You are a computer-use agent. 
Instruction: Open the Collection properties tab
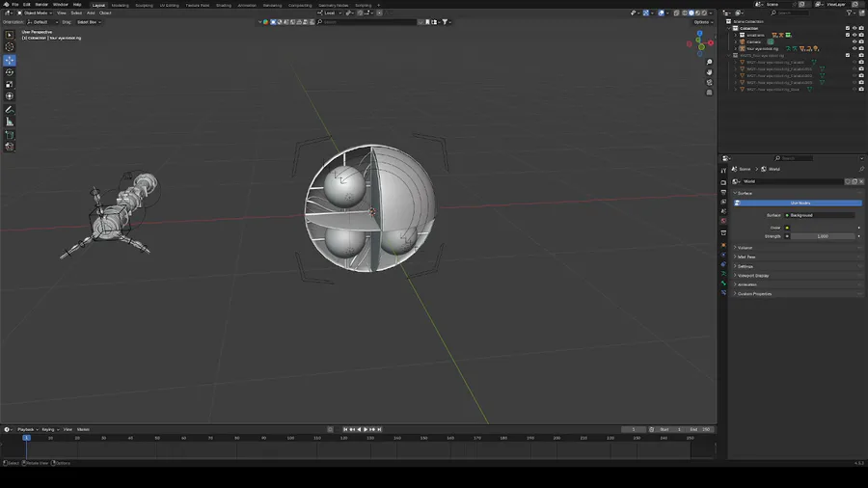coord(723,233)
